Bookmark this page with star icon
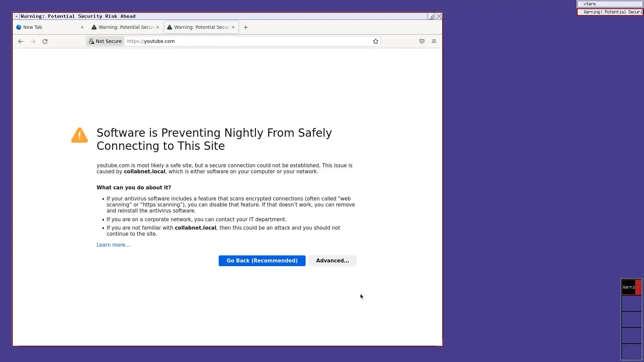Viewport: 644px width, 362px height. pyautogui.click(x=375, y=41)
